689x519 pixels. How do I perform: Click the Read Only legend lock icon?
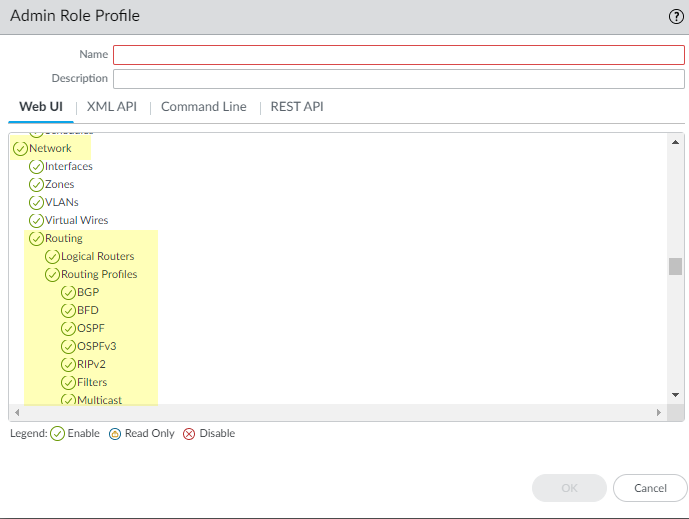[x=115, y=434]
